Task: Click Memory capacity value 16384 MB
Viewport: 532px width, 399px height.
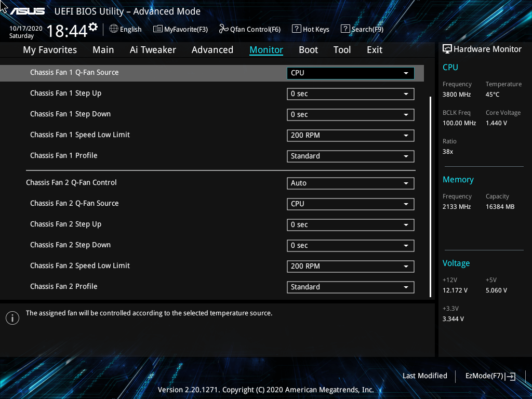Action: click(500, 207)
